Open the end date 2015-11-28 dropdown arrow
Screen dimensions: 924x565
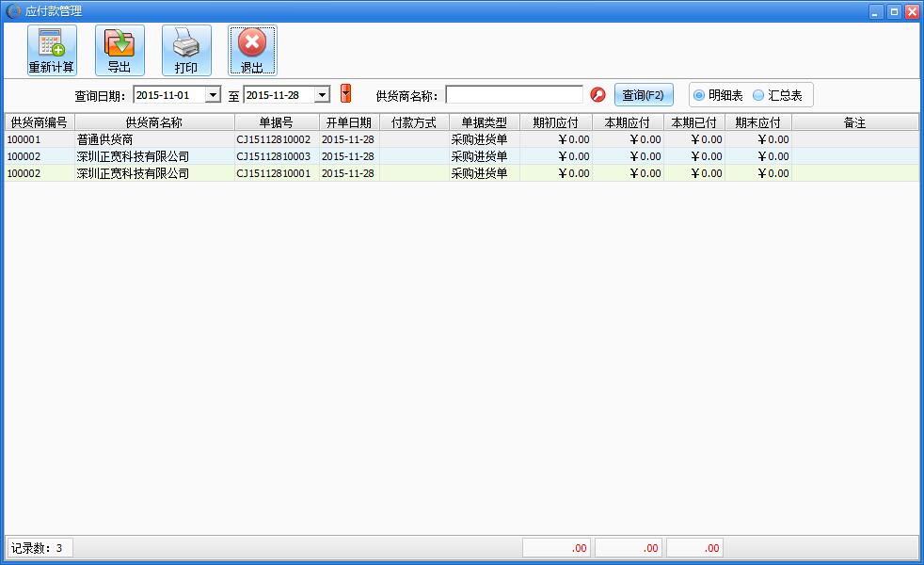[x=322, y=94]
